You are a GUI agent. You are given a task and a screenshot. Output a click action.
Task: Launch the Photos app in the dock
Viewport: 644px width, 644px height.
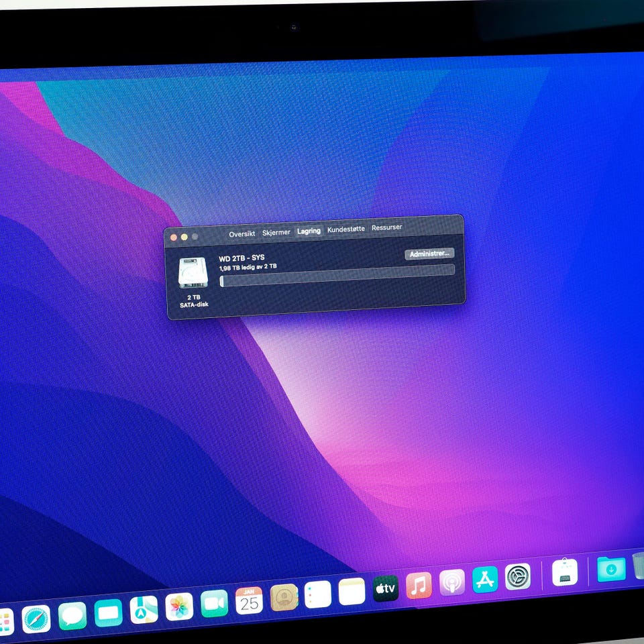179,606
